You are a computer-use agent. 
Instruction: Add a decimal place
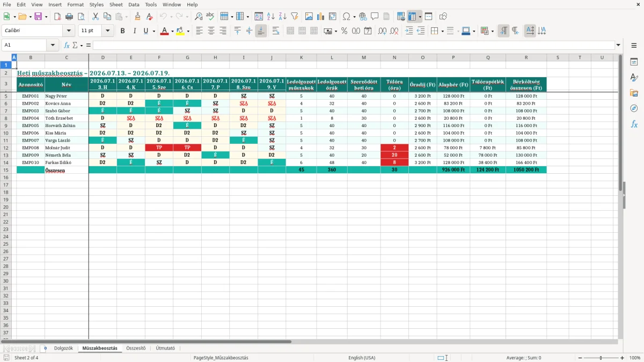click(x=382, y=31)
